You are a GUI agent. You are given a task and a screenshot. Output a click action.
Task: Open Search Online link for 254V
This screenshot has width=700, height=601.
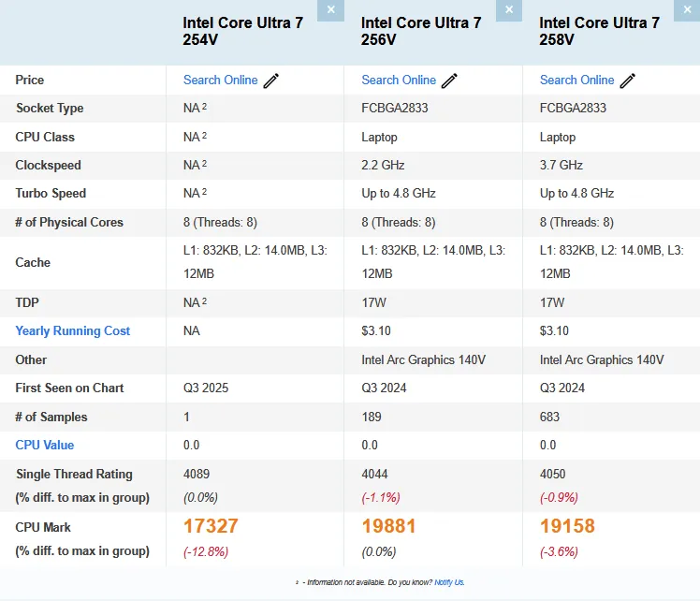coord(220,81)
